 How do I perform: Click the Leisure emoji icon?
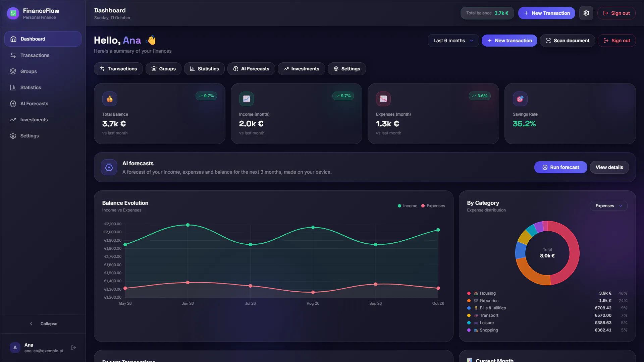476,323
